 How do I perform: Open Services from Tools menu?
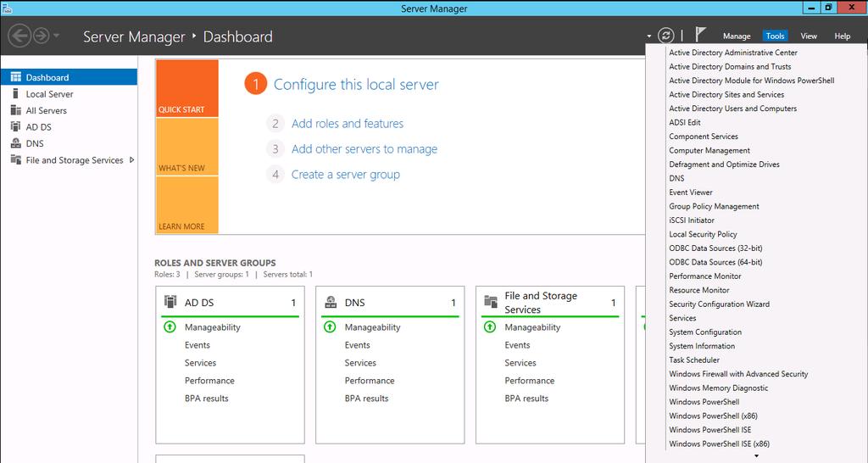click(x=682, y=318)
